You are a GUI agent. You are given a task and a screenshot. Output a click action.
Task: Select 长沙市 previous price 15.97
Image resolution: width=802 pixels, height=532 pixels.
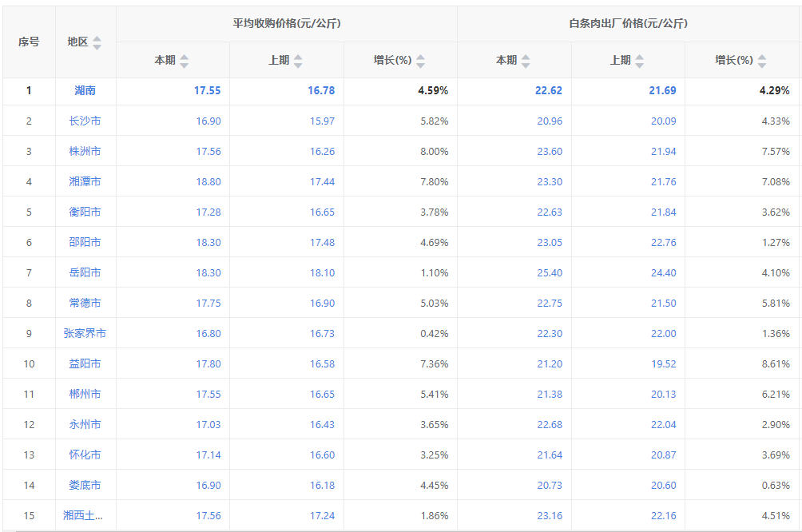coord(322,121)
